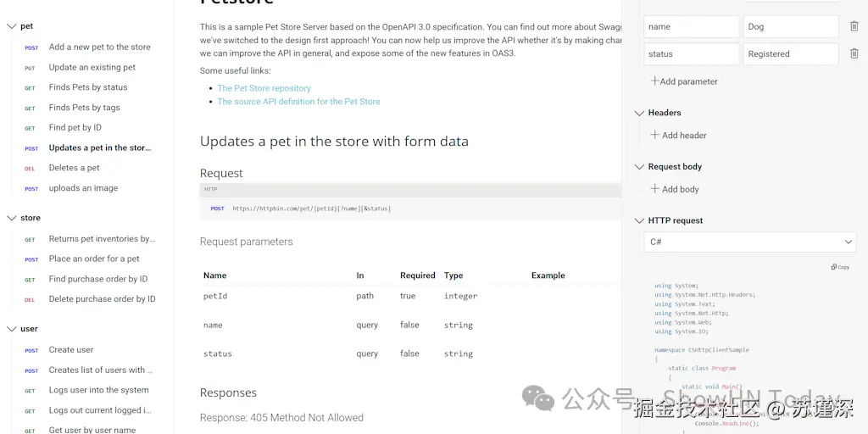This screenshot has height=434, width=868.
Task: Collapse the Request body section
Action: click(639, 167)
